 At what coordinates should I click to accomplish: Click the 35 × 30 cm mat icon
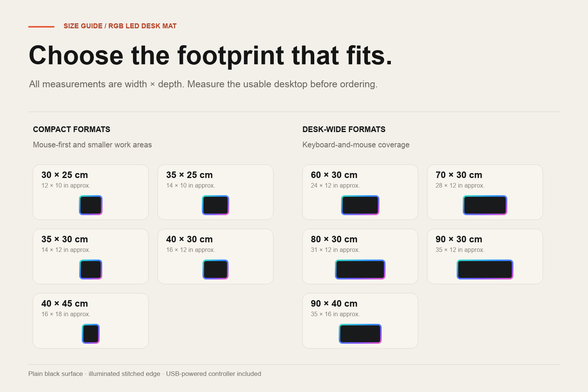point(91,269)
